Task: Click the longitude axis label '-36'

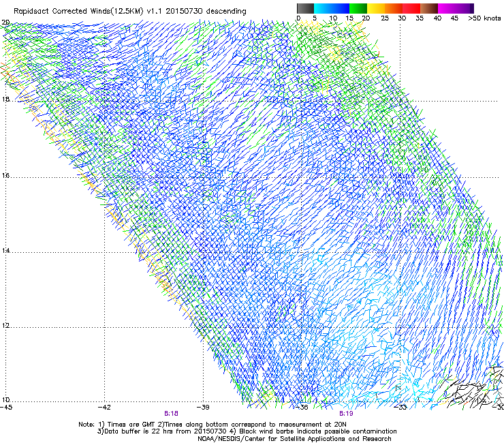Action: (x=302, y=408)
